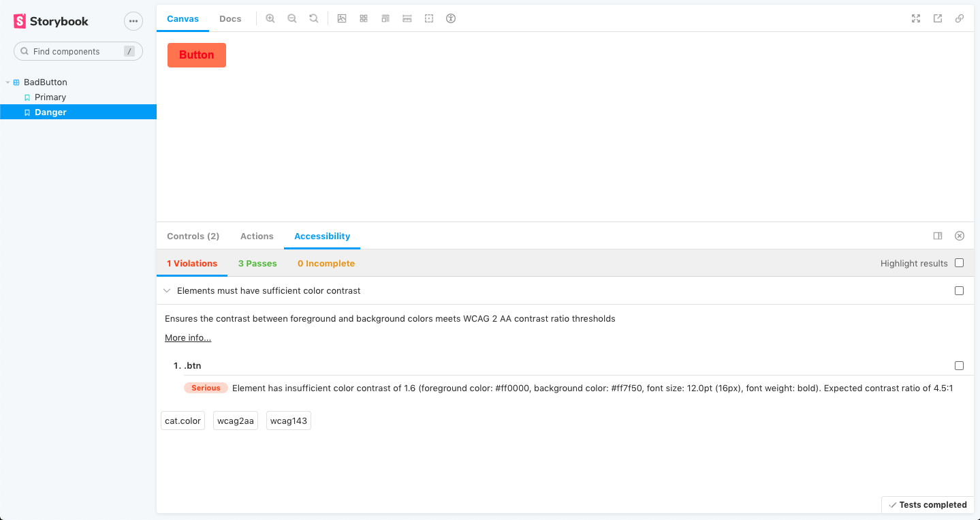The image size is (980, 520).
Task: Switch to the Canvas tab
Action: pyautogui.click(x=183, y=18)
